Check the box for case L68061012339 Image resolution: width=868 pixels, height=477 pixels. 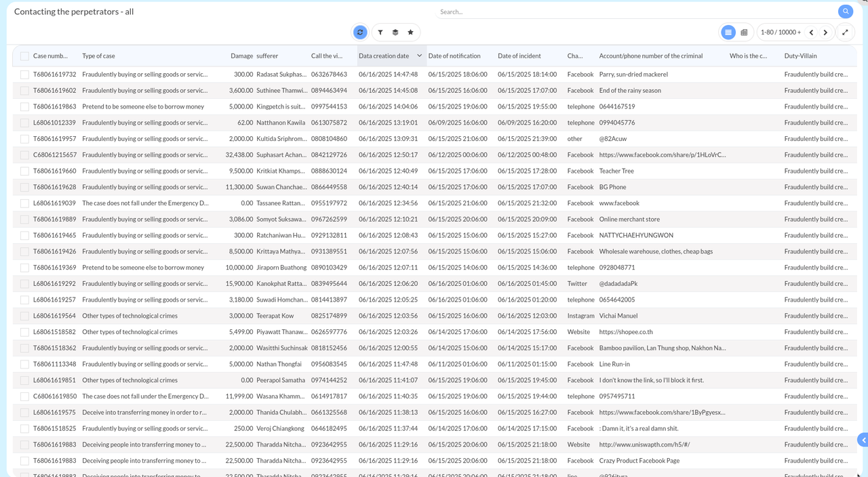click(x=24, y=123)
